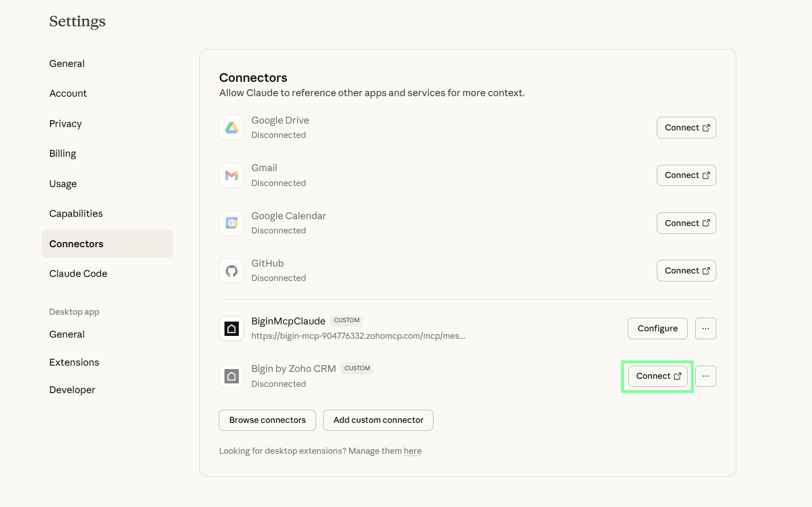Open the Claude Code settings section

78,274
